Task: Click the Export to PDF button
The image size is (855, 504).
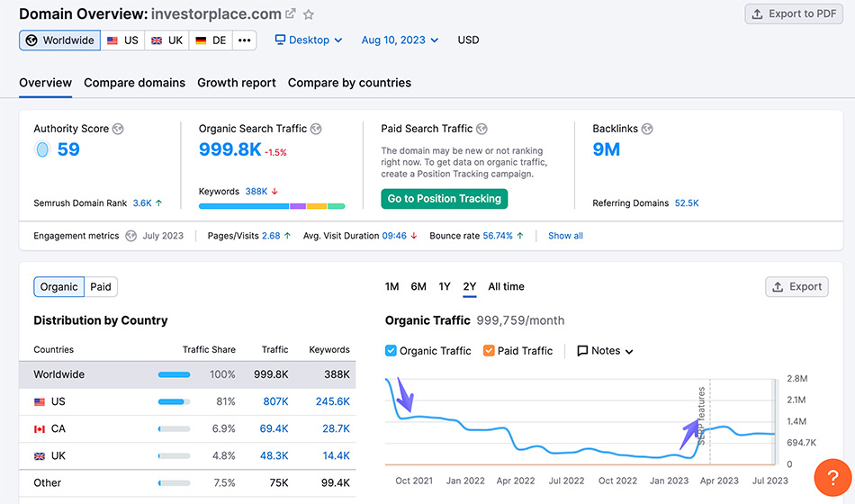Action: [794, 13]
